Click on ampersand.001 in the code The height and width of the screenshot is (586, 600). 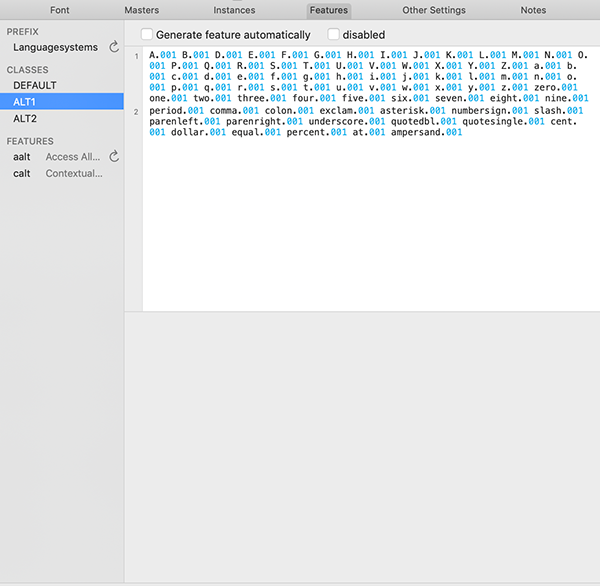(x=426, y=132)
